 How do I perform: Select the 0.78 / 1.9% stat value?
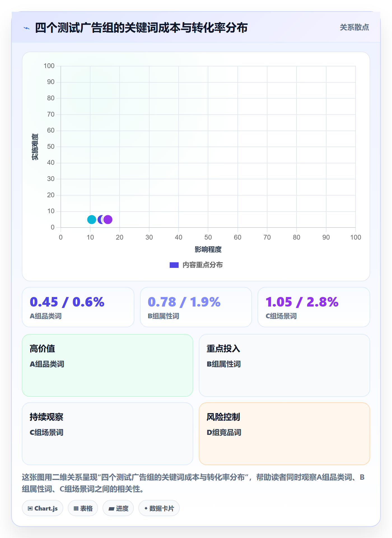tap(184, 302)
